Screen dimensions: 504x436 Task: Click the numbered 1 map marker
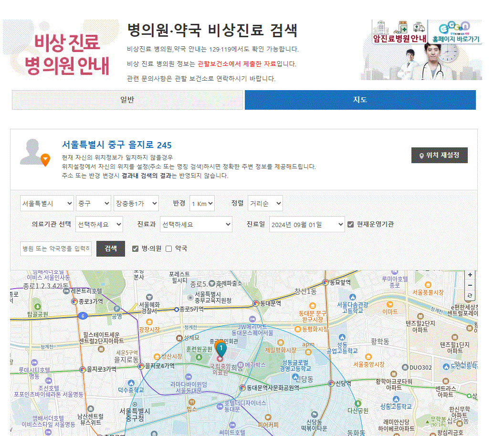(x=221, y=349)
